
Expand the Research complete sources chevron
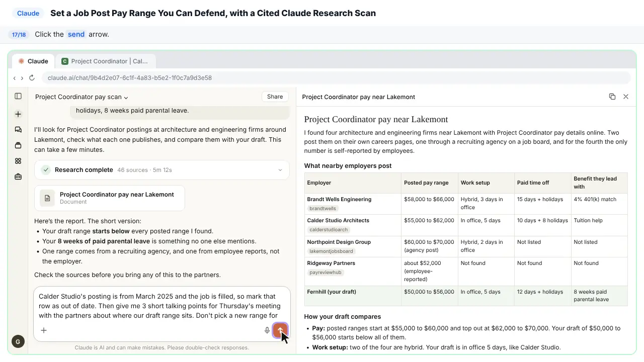[x=280, y=170]
